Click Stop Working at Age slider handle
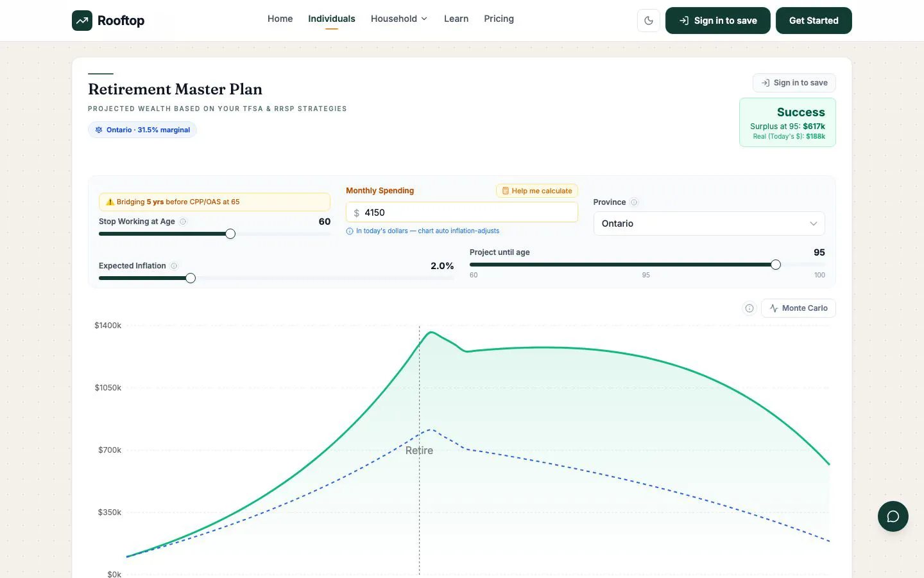 click(x=230, y=234)
